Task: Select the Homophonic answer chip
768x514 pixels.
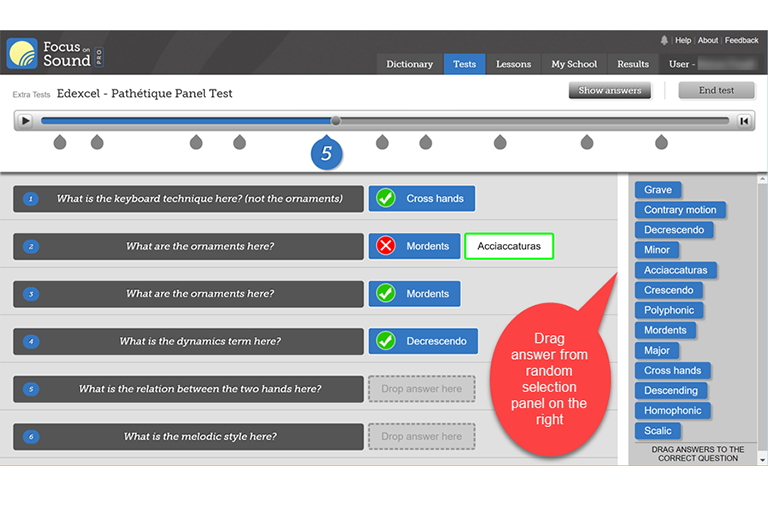Action: (x=673, y=410)
